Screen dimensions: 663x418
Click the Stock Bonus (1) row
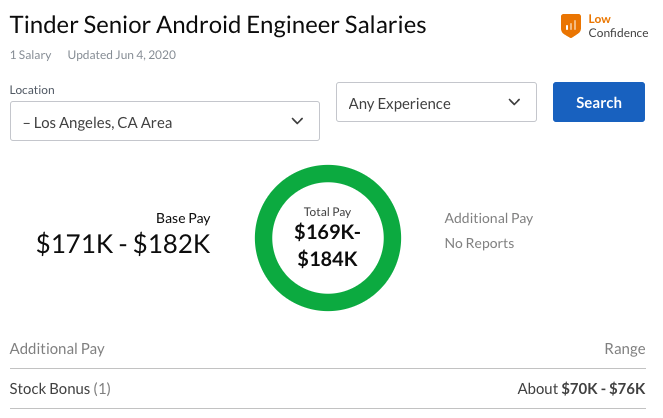(60, 389)
